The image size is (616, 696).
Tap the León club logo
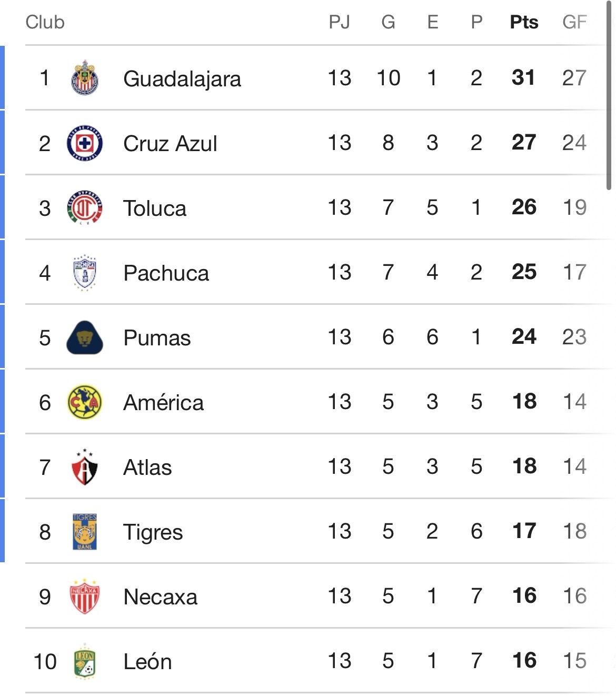point(85,661)
